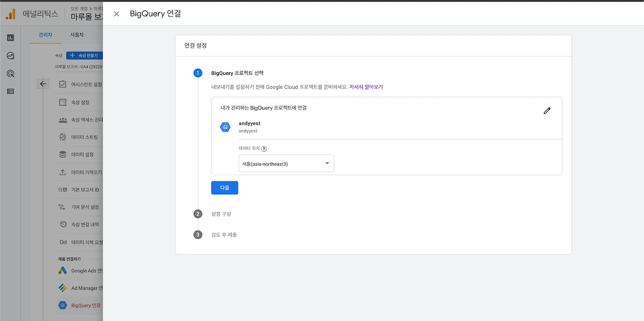The image size is (644, 321).
Task: Click the 내가 관리하는 BigQuery 프로젝트에 연결 text
Action: [x=264, y=108]
